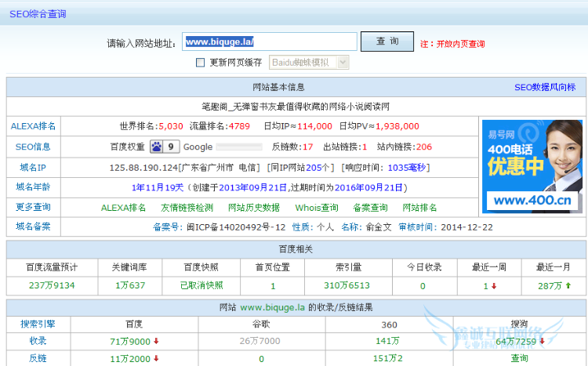Click red down arrow beside 64万7259
This screenshot has height=366, width=588.
(x=543, y=341)
